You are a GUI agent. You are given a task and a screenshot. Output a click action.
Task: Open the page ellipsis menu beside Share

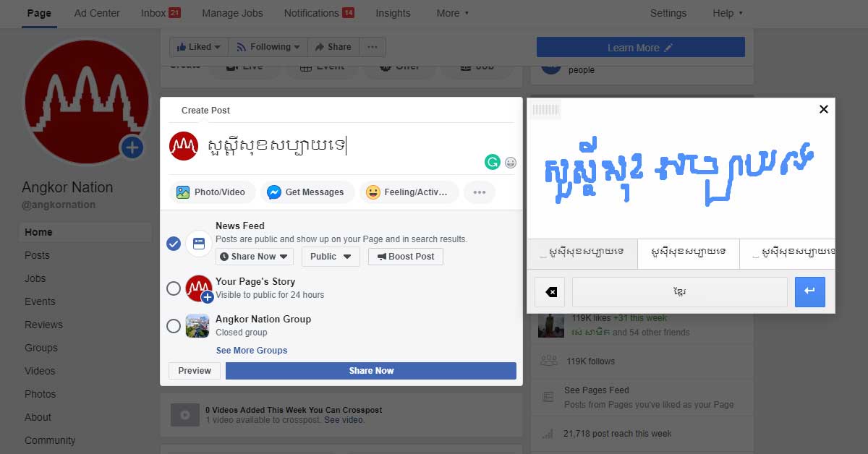pos(373,47)
